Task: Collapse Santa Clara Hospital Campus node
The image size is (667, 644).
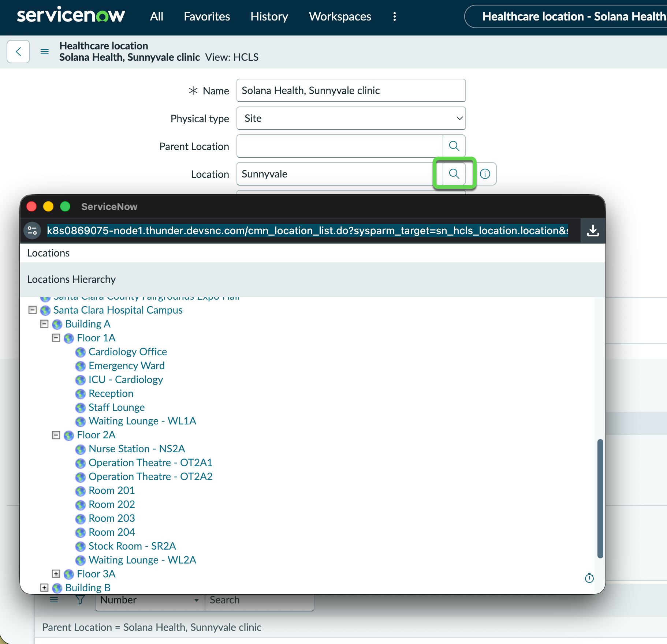Action: 33,310
